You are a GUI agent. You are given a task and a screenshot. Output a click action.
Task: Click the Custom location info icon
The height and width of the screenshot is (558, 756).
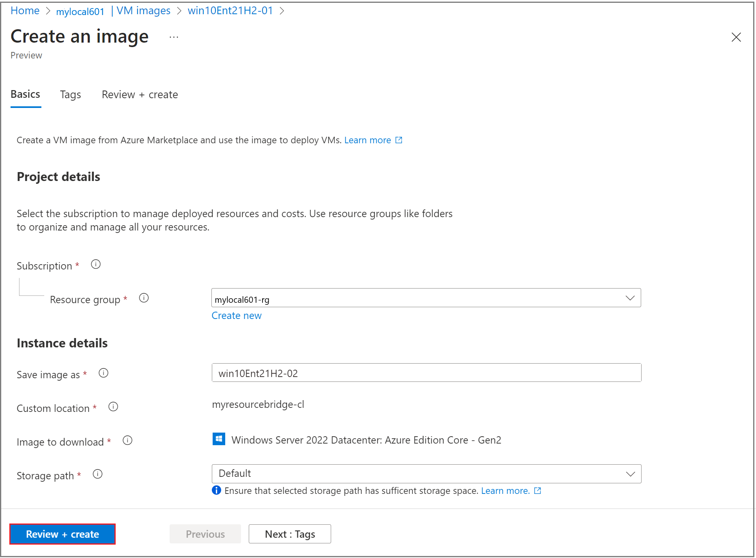click(113, 407)
